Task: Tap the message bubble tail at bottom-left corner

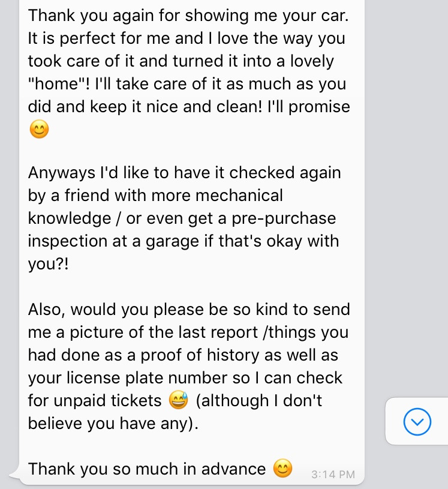Action: (15, 475)
